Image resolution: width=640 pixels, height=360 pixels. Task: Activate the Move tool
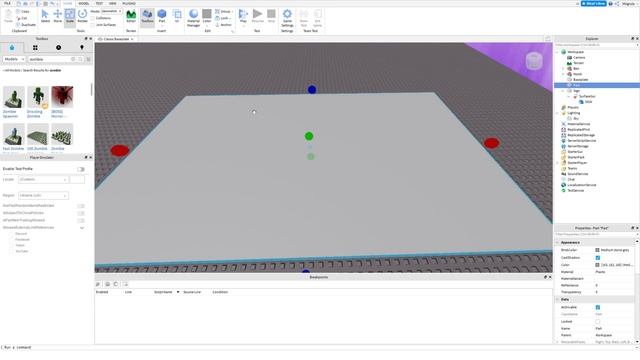[x=58, y=16]
